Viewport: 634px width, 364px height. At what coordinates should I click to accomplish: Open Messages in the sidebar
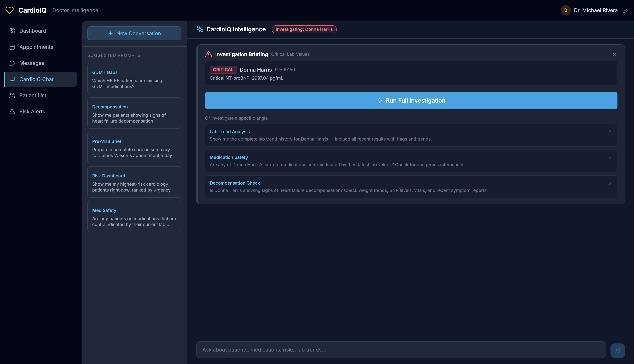(32, 63)
